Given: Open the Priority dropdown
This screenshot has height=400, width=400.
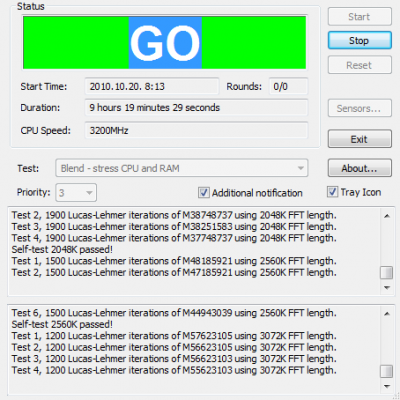Looking at the screenshot, I should coord(76,193).
